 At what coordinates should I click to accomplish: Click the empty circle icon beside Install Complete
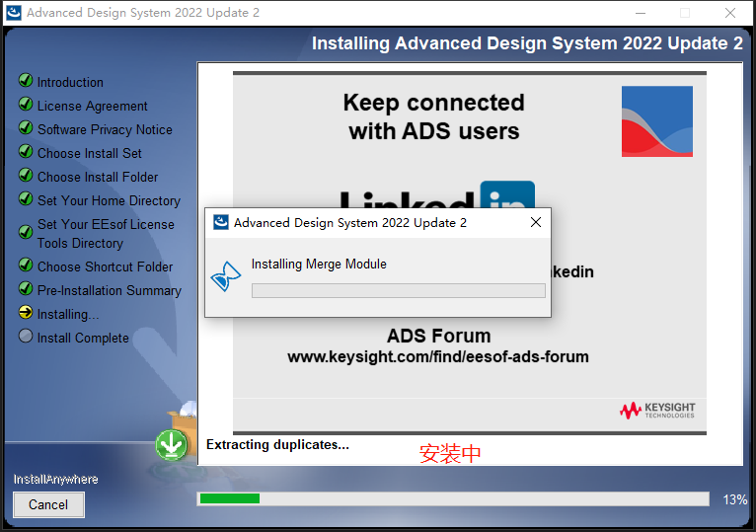pos(26,336)
